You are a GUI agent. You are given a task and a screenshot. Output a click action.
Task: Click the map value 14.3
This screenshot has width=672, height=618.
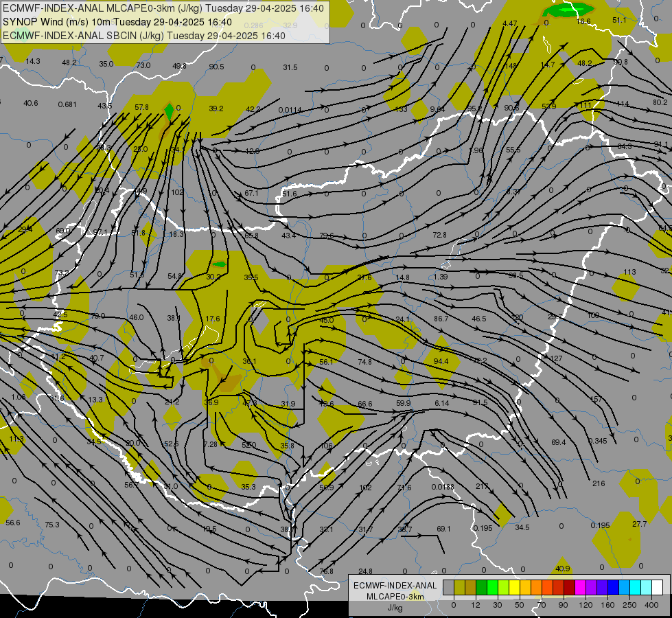(x=33, y=61)
